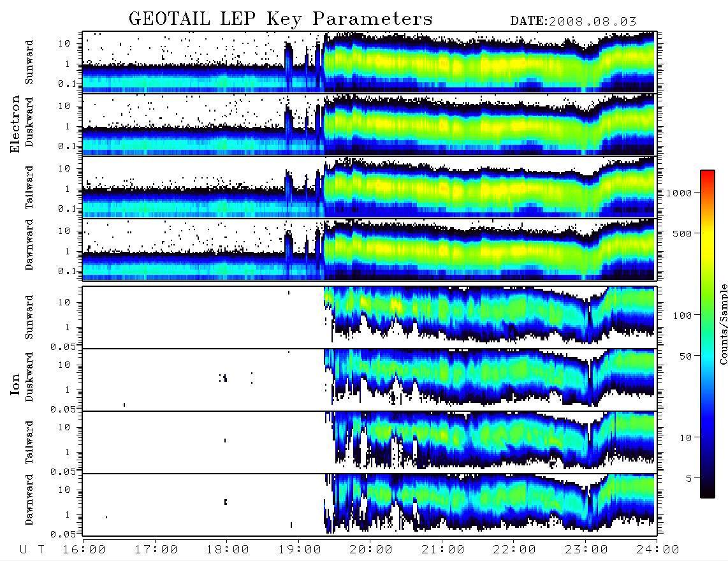Select the 16:00 time tick label
728x561 pixels.
point(84,550)
